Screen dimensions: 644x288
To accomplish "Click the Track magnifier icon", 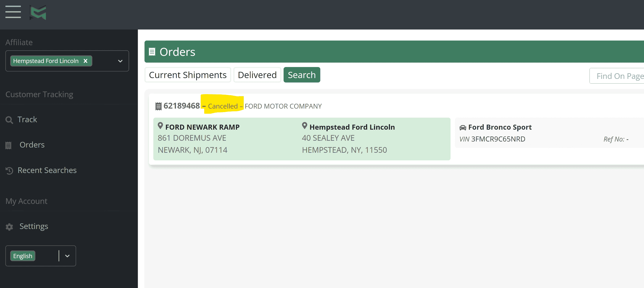I will tap(9, 120).
